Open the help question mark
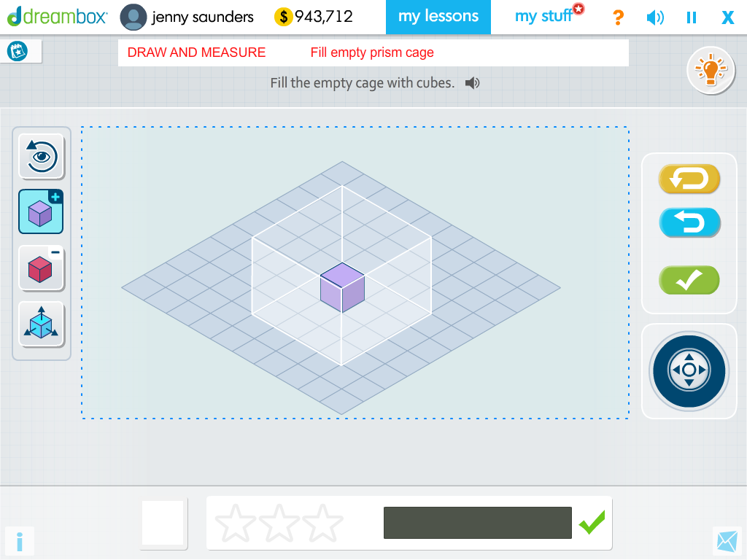Image resolution: width=747 pixels, height=560 pixels. (618, 17)
